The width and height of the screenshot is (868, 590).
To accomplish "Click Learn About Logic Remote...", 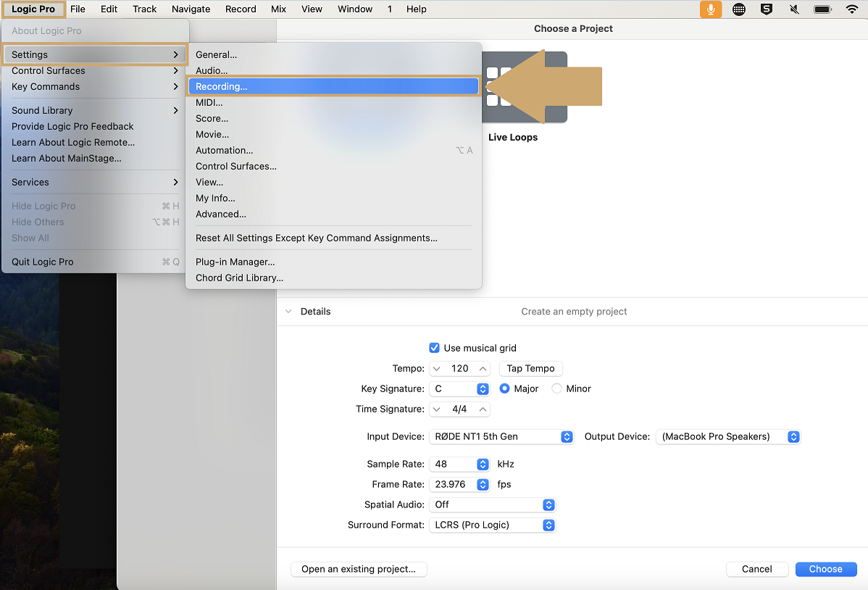I will pyautogui.click(x=94, y=143).
